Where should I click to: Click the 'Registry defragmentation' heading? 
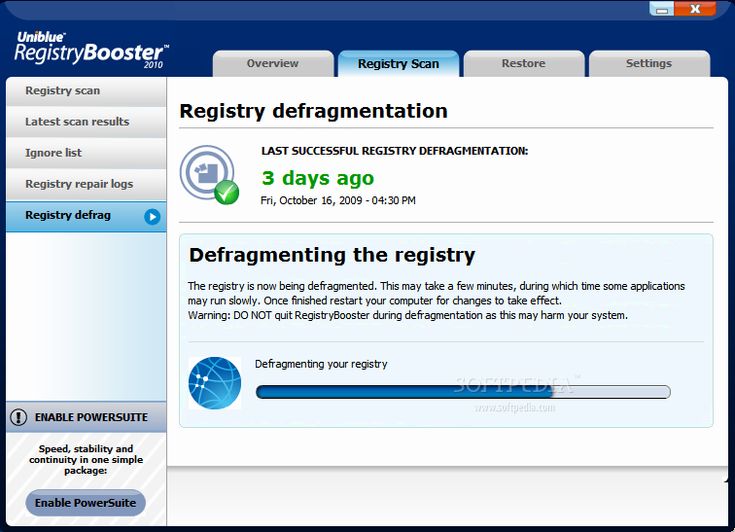(314, 112)
